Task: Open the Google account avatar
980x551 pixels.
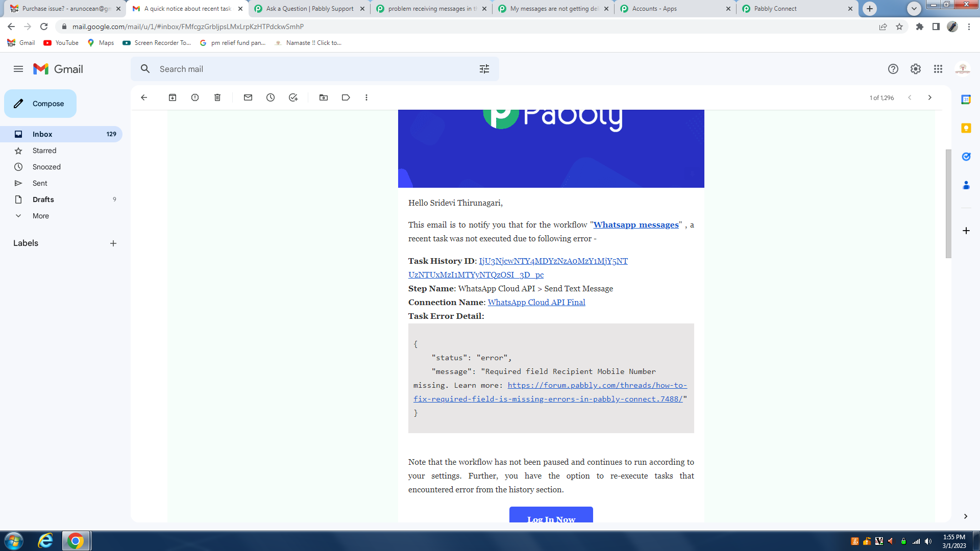Action: pyautogui.click(x=963, y=69)
